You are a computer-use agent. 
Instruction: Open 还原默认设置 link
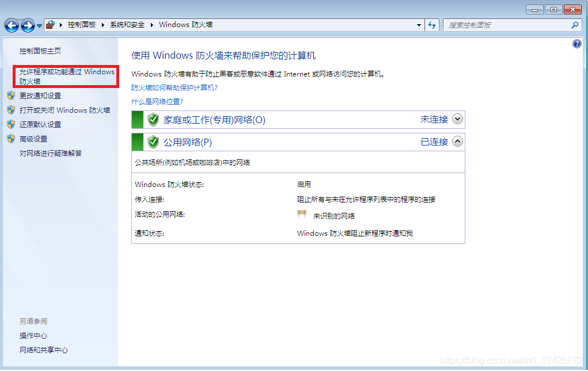click(40, 125)
